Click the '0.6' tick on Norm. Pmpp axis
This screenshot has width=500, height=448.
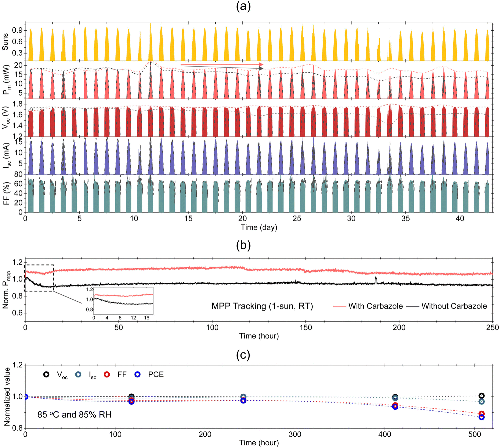coord(18,313)
